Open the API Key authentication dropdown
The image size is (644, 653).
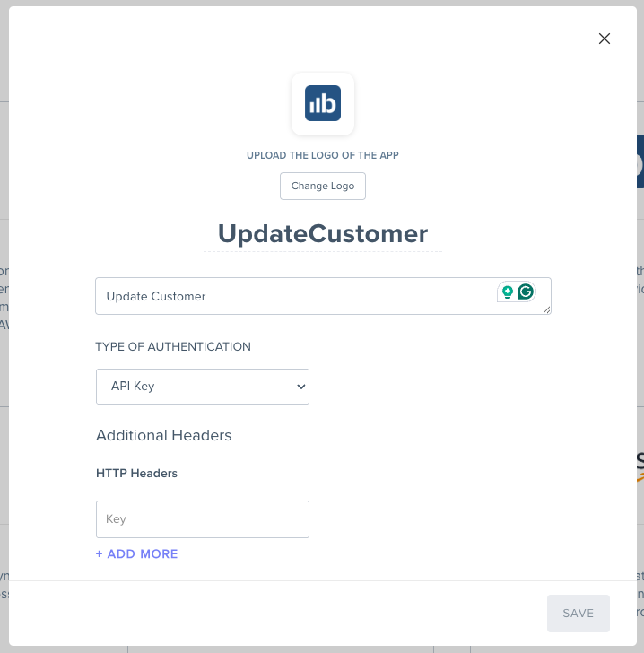[203, 387]
